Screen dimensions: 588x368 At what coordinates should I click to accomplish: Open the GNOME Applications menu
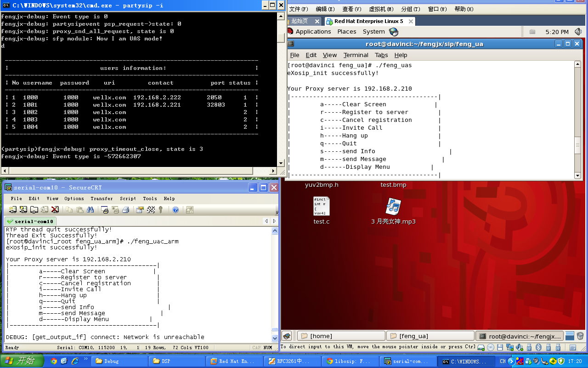tap(313, 32)
